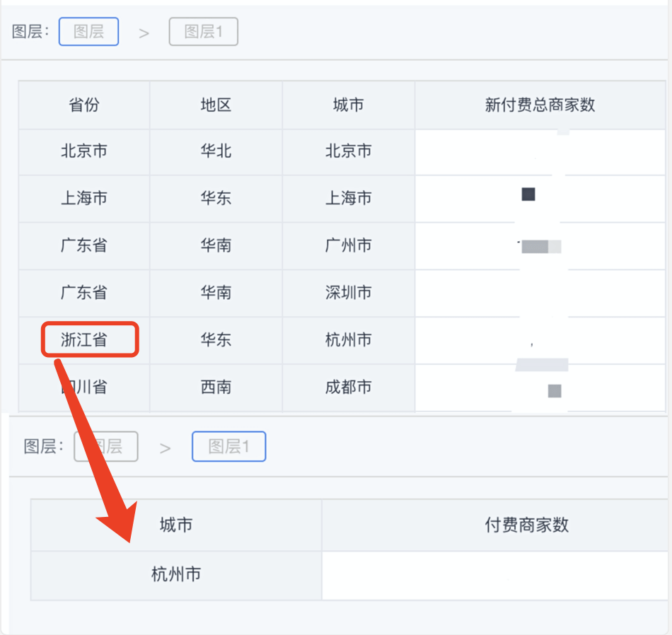Click 杭州市 in the lower table

(176, 574)
